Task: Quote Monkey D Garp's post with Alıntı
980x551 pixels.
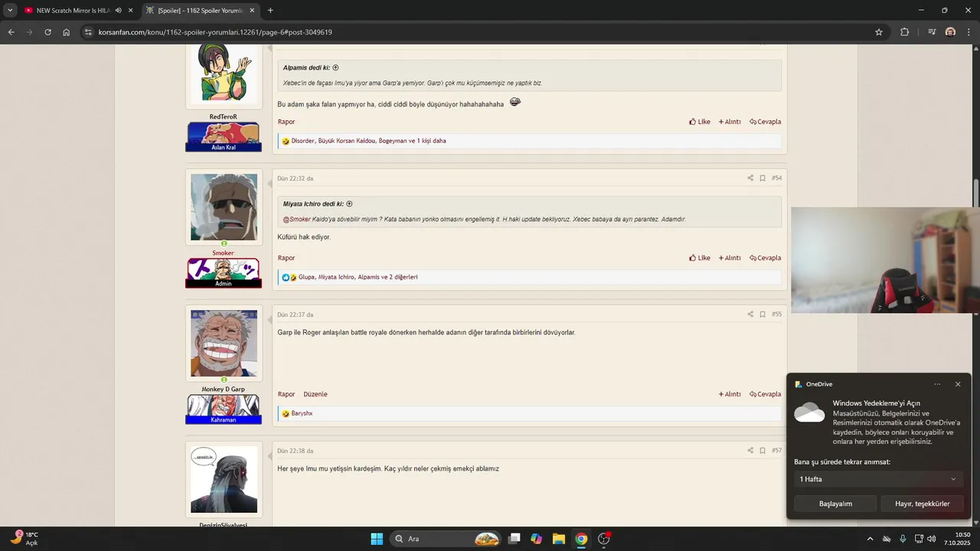Action: tap(730, 394)
